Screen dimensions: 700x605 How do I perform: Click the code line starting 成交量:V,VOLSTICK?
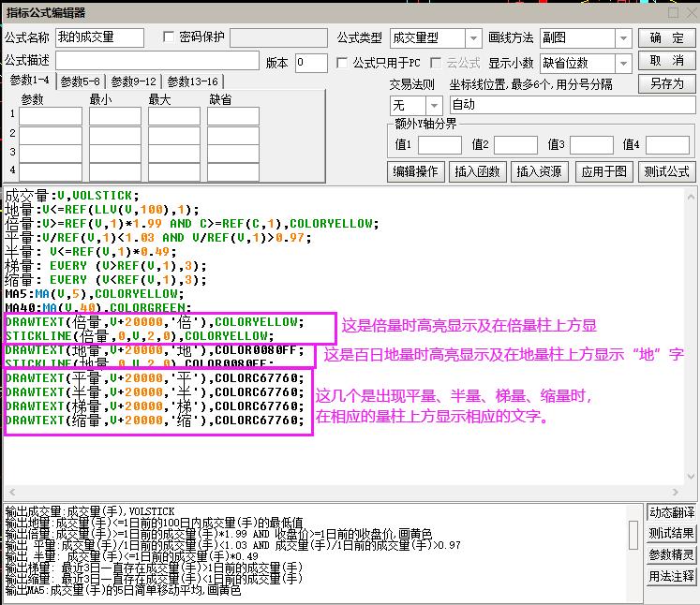[x=72, y=196]
